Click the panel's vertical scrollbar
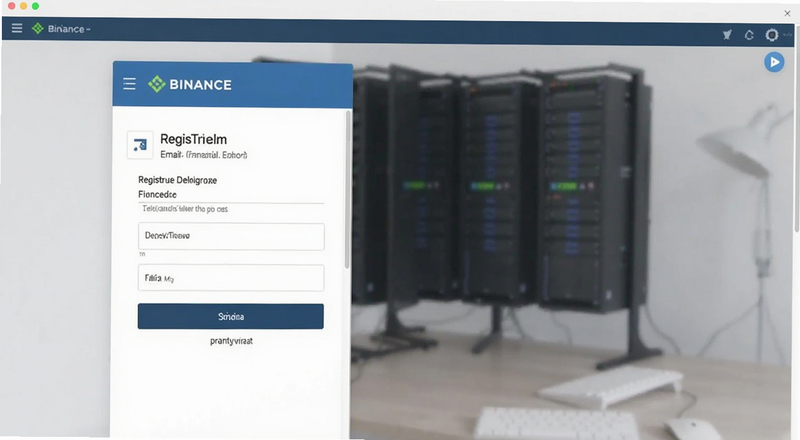This screenshot has height=440, width=800. pos(347,189)
